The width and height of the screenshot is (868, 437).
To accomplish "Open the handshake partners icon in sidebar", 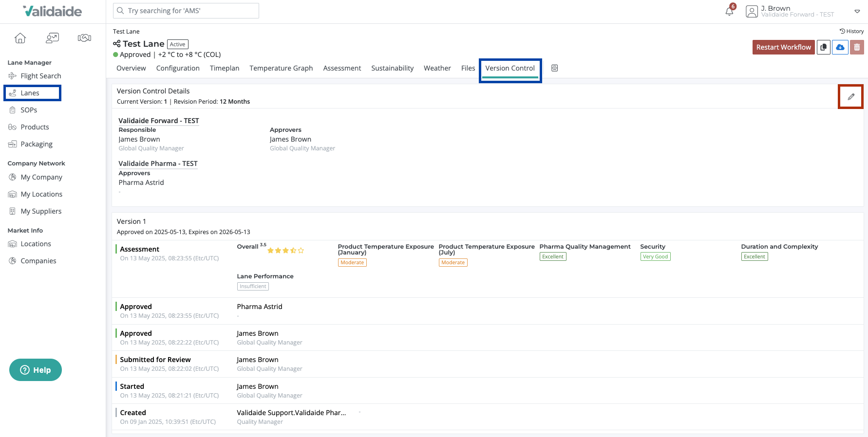I will pos(84,38).
